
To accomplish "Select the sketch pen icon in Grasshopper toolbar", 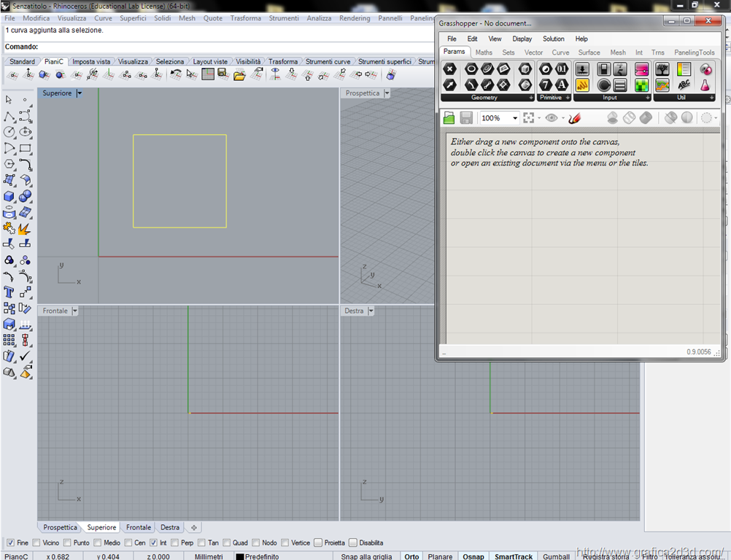I will pos(574,118).
